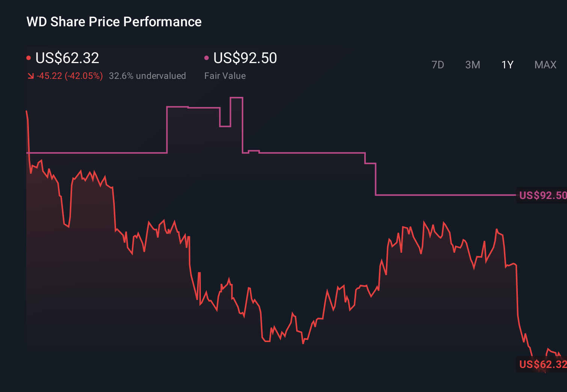Expand the US$62.32 price details
Viewport: 567px width, 392px height.
point(67,58)
